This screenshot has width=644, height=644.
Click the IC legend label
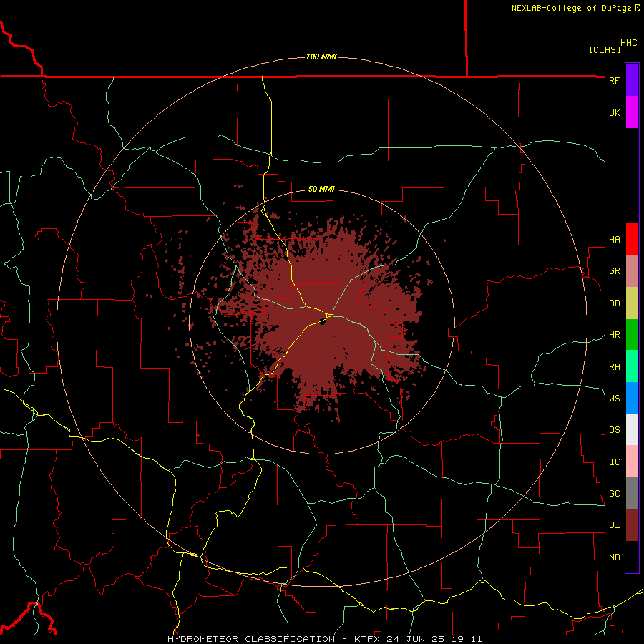click(x=614, y=462)
